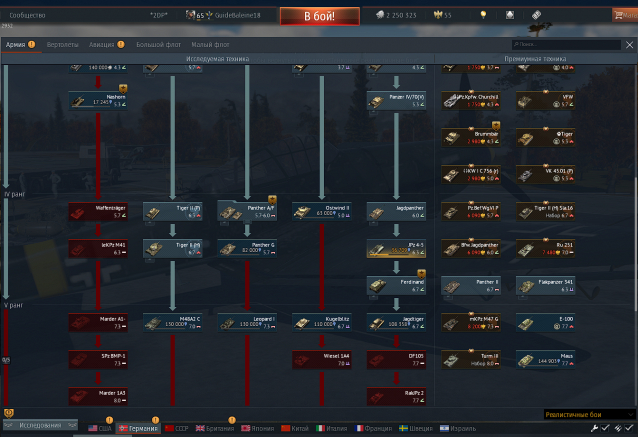
Task: Expand the Panther A/F vehicle group
Action: click(247, 212)
